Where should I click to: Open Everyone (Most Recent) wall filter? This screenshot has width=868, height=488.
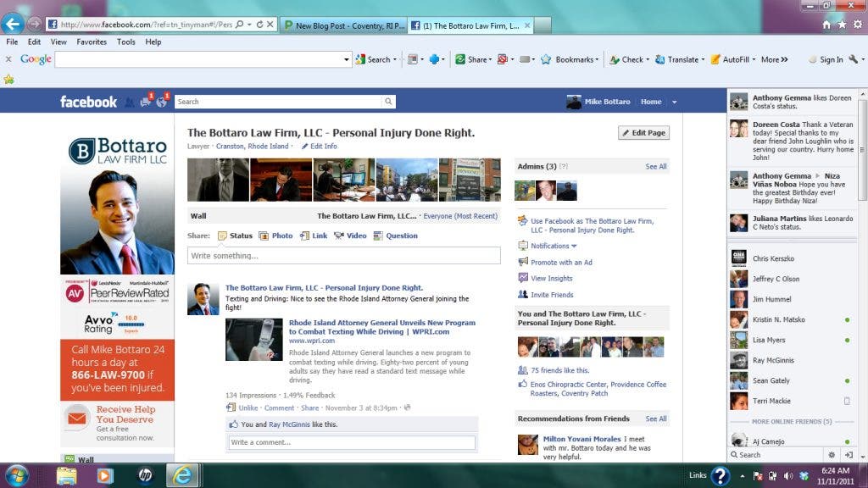(460, 216)
